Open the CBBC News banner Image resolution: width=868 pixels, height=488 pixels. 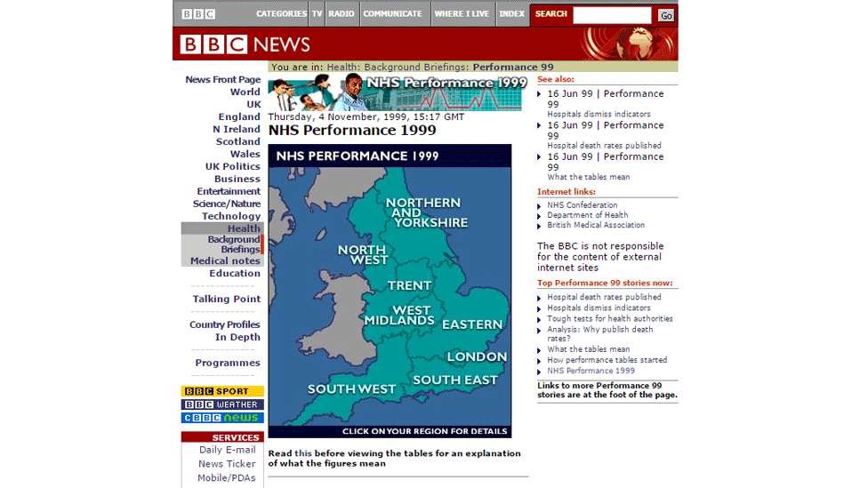(x=222, y=418)
